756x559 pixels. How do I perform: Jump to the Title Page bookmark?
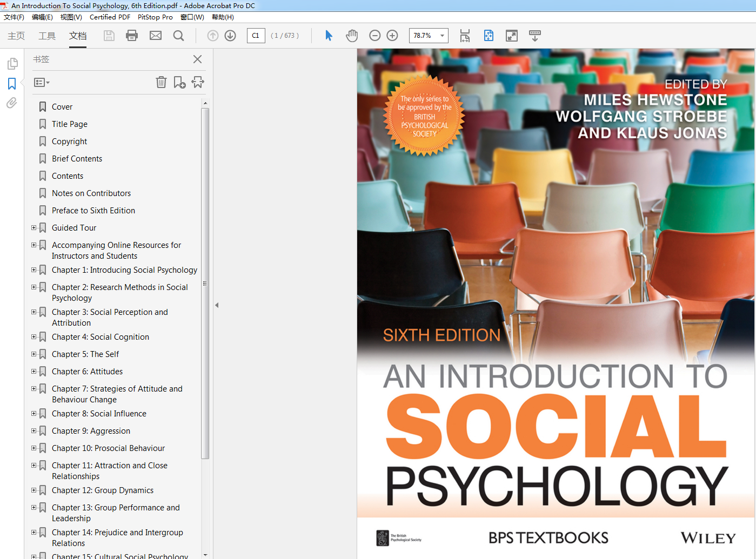(x=70, y=124)
